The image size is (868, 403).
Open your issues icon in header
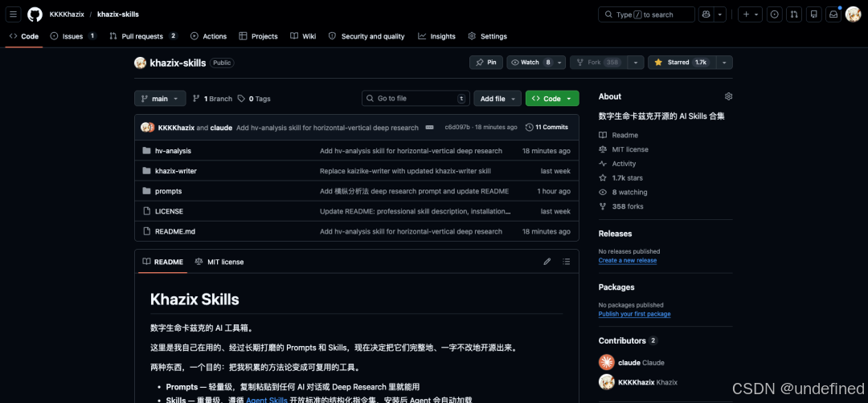(775, 14)
